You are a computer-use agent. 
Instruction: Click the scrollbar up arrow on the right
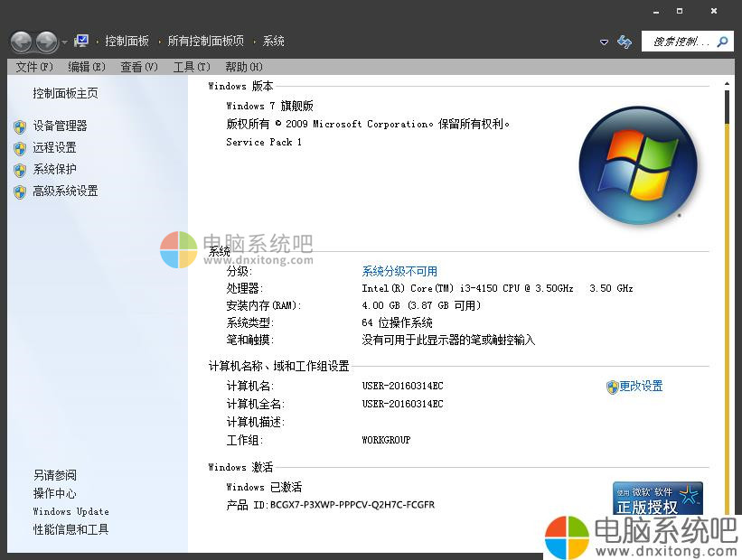click(x=728, y=82)
